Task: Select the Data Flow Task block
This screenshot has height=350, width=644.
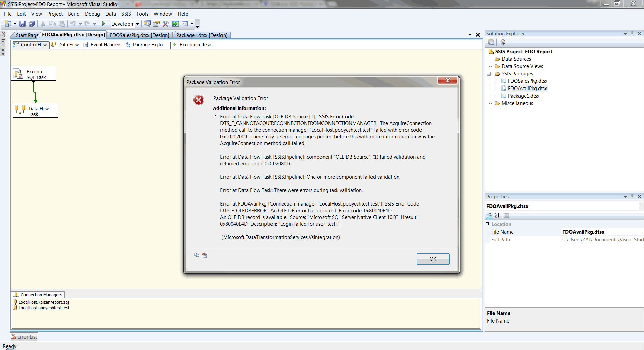Action: point(35,110)
